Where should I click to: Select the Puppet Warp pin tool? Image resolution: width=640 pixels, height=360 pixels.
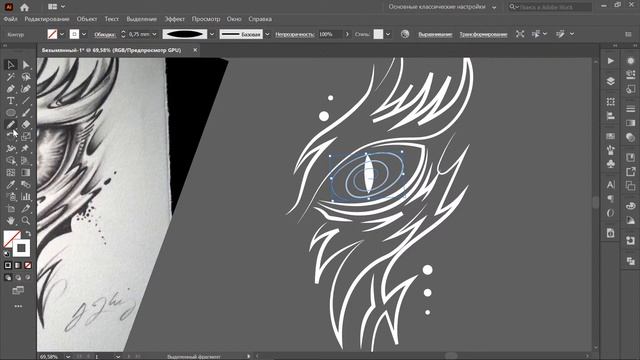26,149
